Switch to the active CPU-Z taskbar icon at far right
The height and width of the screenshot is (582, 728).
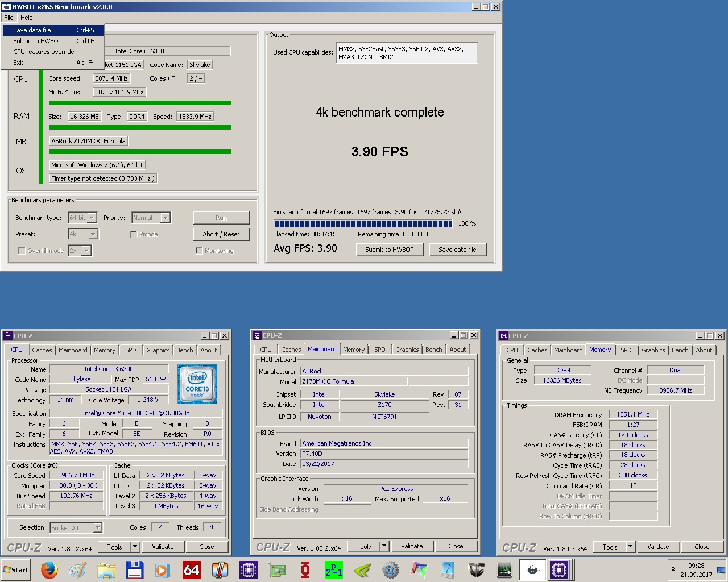coord(559,569)
